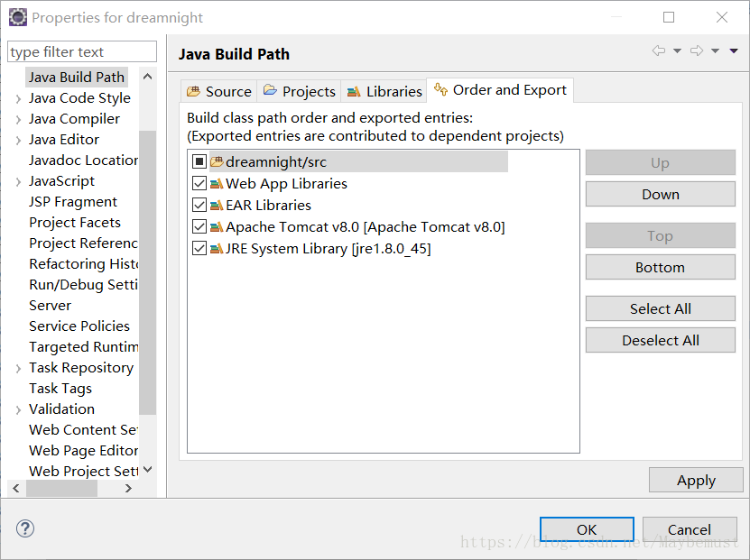Screen dimensions: 750x560
Task: Select Java Build Path in tree
Action: (77, 77)
